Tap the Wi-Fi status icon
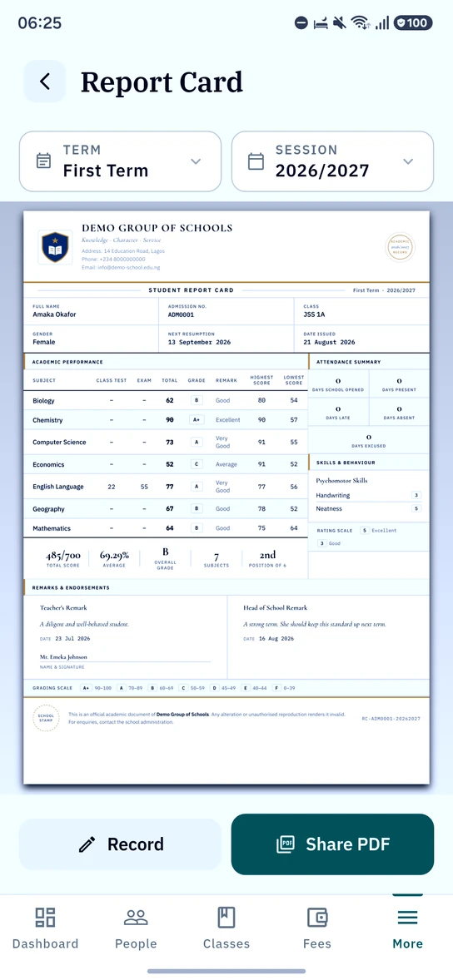This screenshot has height=980, width=453. click(x=361, y=23)
